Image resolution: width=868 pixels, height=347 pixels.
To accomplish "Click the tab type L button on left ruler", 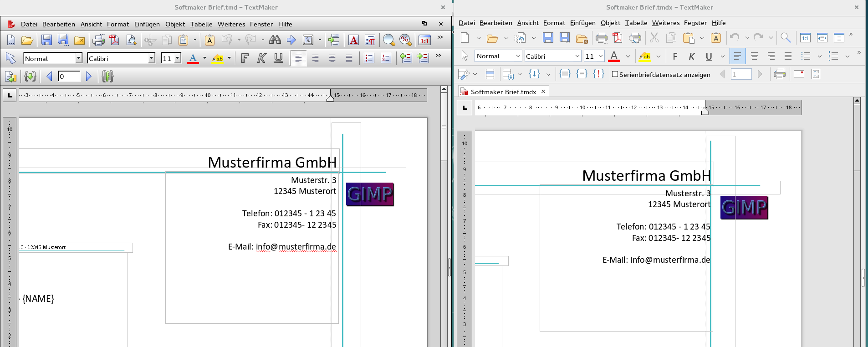I will click(10, 95).
